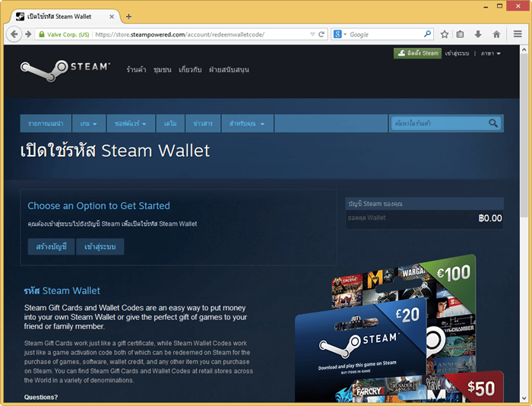Show bookmarks list icon in toolbar
The image size is (532, 406).
tap(460, 34)
